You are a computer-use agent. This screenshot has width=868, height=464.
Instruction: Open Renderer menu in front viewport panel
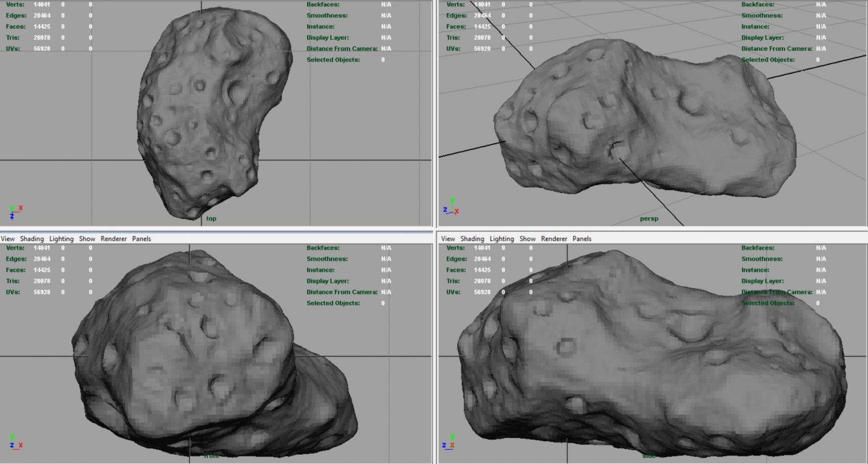pyautogui.click(x=113, y=239)
